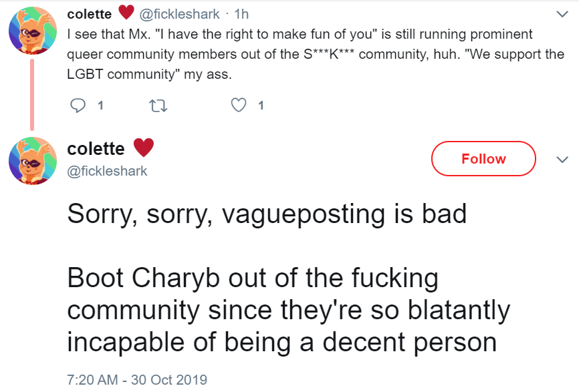Open the lower colette profile avatar
579x392 pixels.
[x=31, y=160]
